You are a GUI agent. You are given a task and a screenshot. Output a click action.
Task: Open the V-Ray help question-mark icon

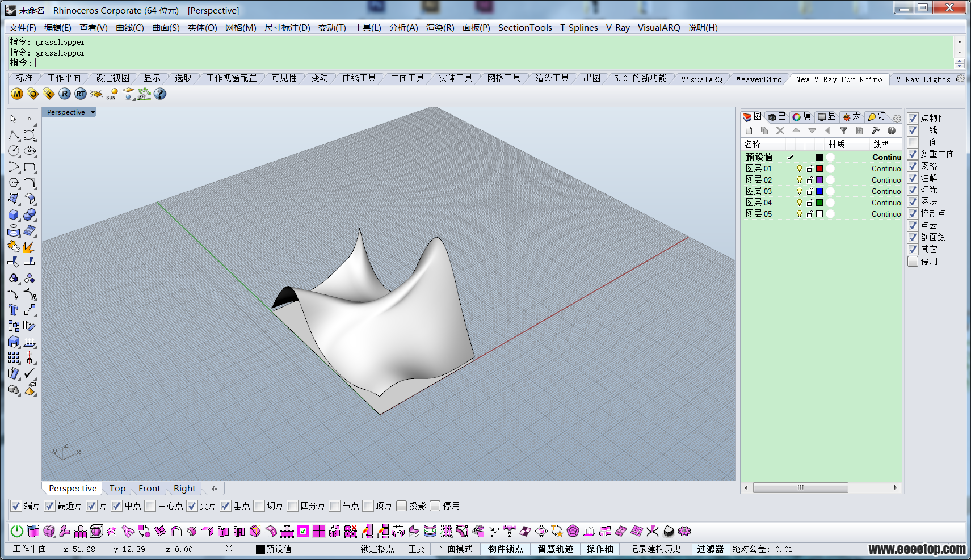point(160,94)
